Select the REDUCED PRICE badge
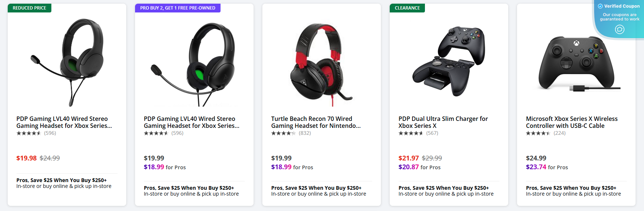The image size is (644, 211). tap(29, 8)
